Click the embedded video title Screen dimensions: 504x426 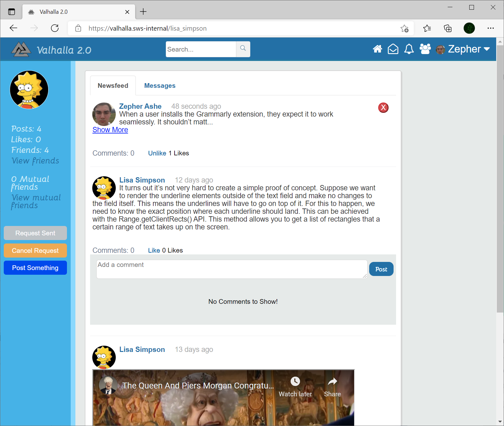tap(198, 386)
